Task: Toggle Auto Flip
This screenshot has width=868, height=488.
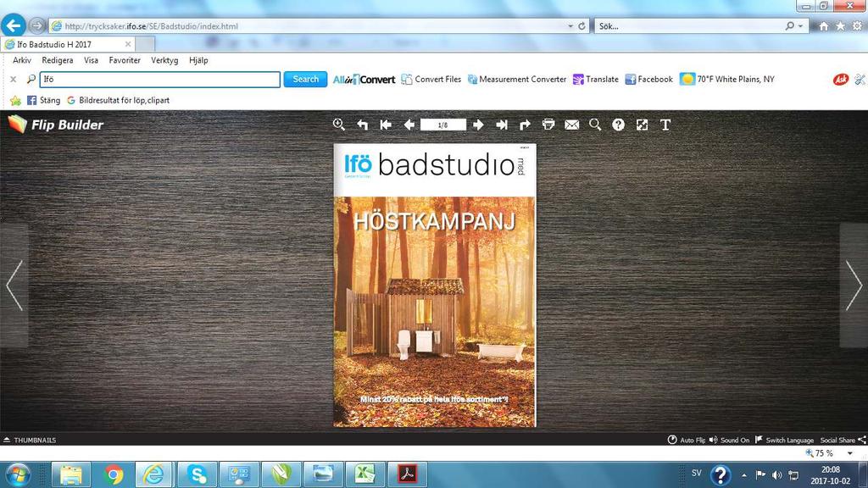Action: [687, 440]
